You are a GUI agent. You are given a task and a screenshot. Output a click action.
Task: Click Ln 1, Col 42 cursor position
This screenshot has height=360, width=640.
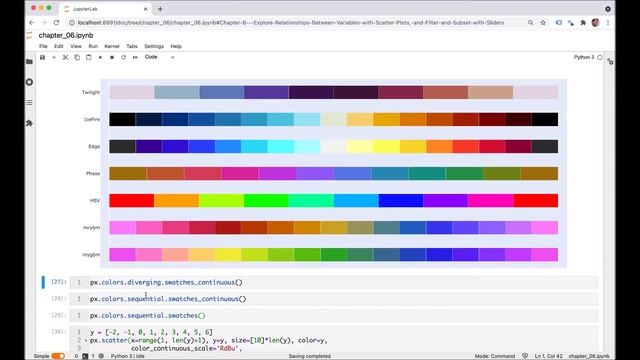(549, 356)
